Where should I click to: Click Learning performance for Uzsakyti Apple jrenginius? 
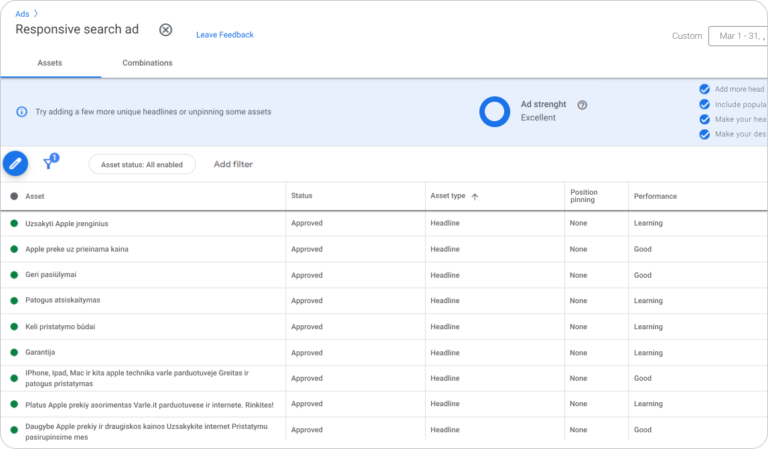pos(648,223)
